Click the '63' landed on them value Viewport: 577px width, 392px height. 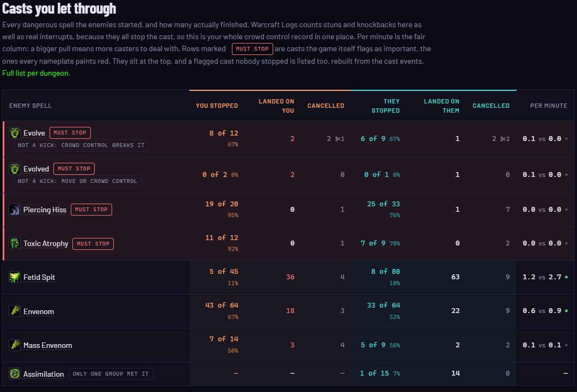point(456,277)
